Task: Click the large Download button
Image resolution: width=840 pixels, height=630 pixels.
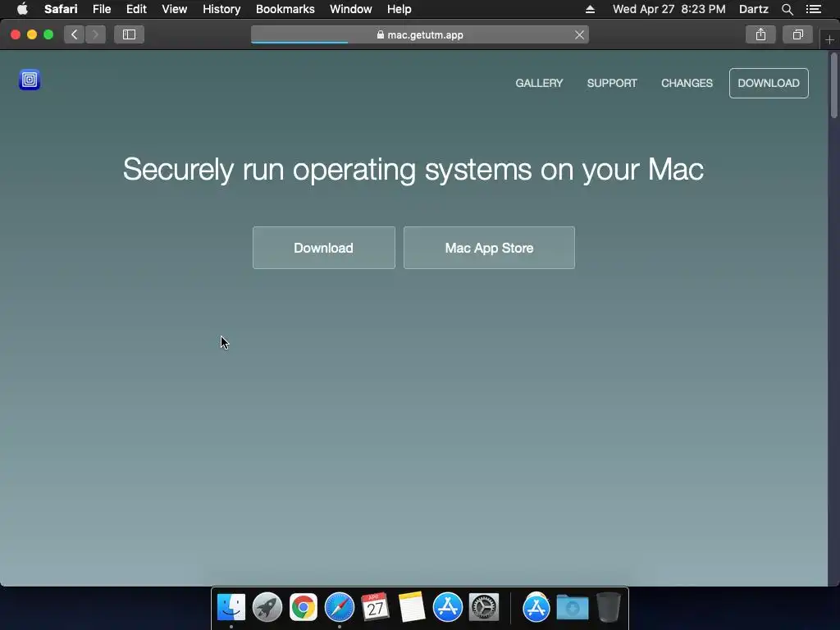Action: (x=323, y=248)
